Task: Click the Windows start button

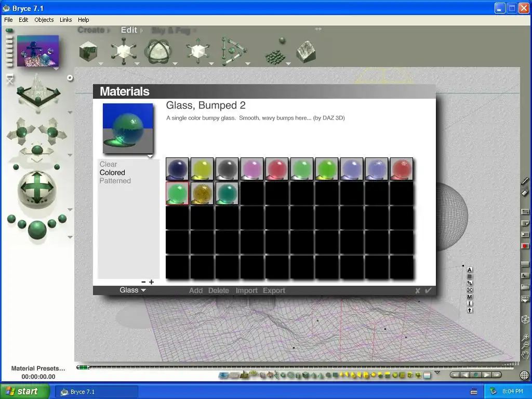Action: click(25, 391)
